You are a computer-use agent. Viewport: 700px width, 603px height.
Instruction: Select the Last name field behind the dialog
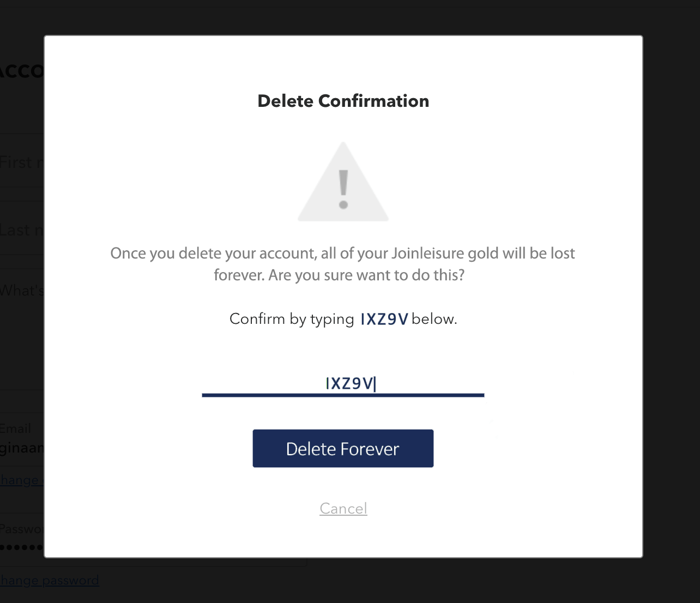22,230
